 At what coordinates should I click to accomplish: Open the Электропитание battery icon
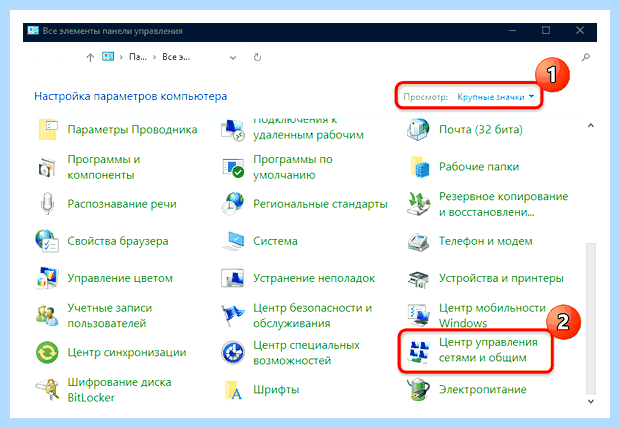point(418,389)
